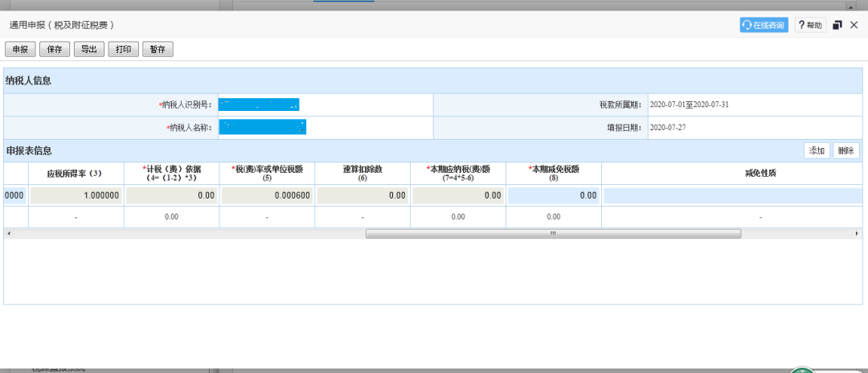This screenshot has width=868, height=373.
Task: Open the 减免性质 selection field
Action: coord(733,195)
